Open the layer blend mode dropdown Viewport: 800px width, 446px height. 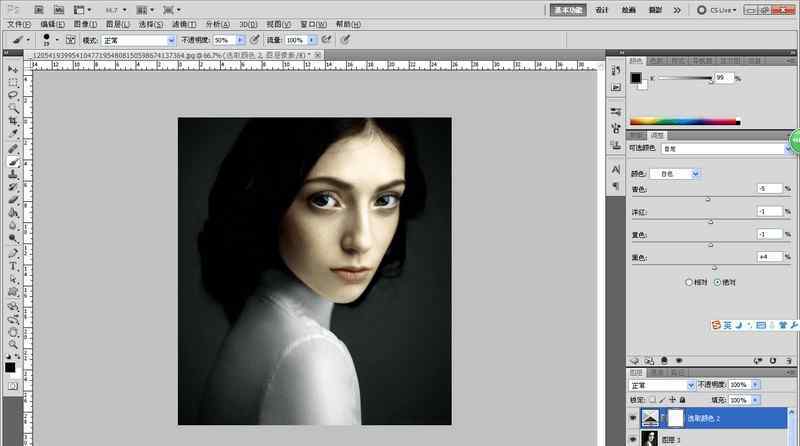661,384
